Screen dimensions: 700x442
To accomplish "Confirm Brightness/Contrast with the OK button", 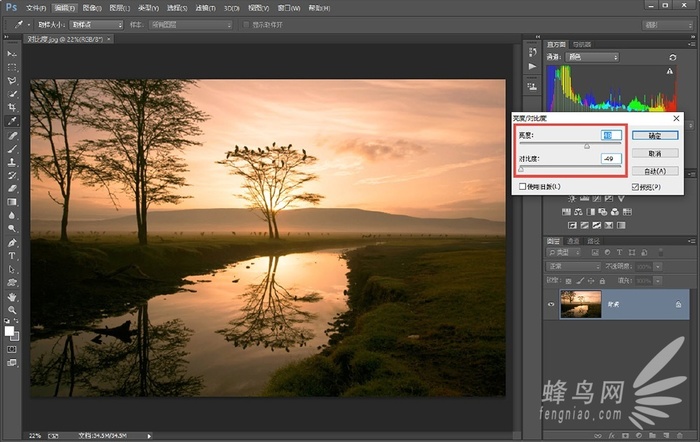I will point(655,136).
